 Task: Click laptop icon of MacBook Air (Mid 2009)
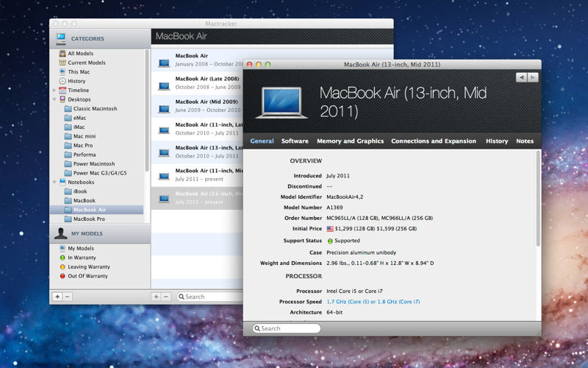tap(164, 109)
